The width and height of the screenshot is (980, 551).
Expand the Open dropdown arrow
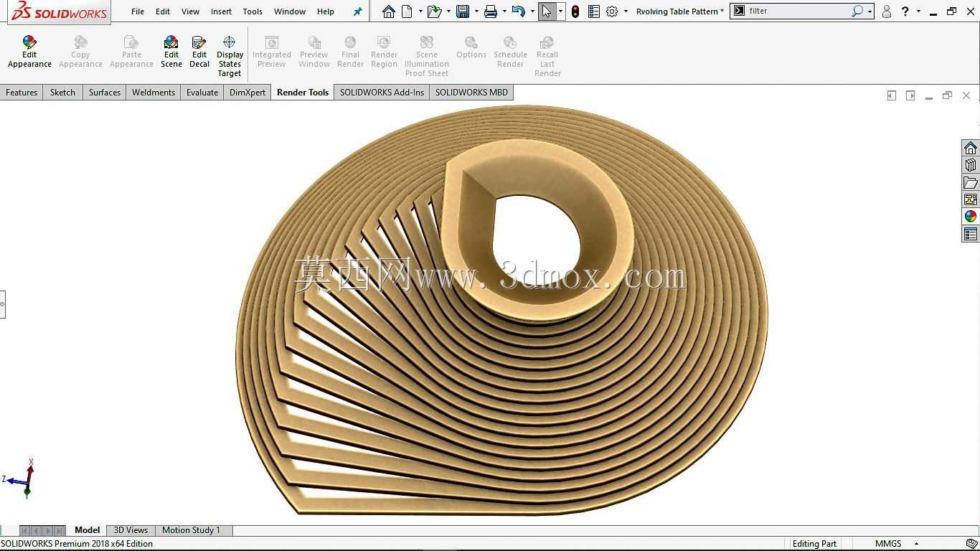(448, 11)
